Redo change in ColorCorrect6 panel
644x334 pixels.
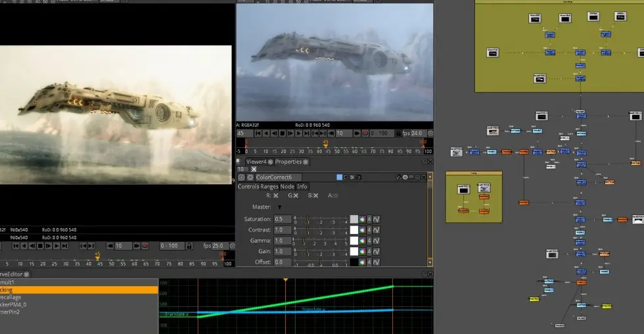(352, 178)
